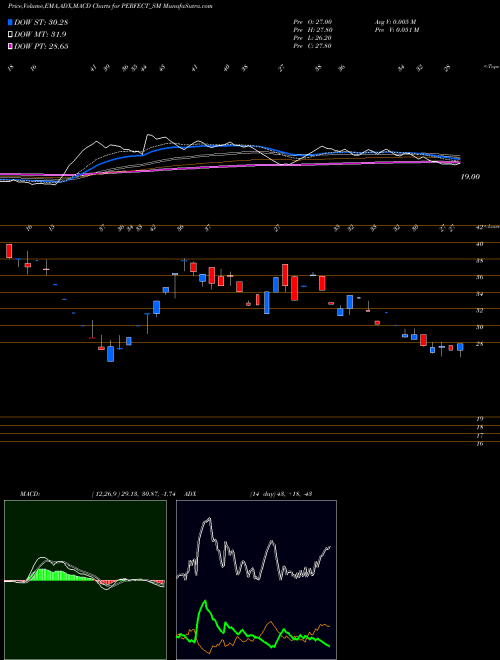
Task: Click the 40 price axis label
Action: pyautogui.click(x=479, y=244)
